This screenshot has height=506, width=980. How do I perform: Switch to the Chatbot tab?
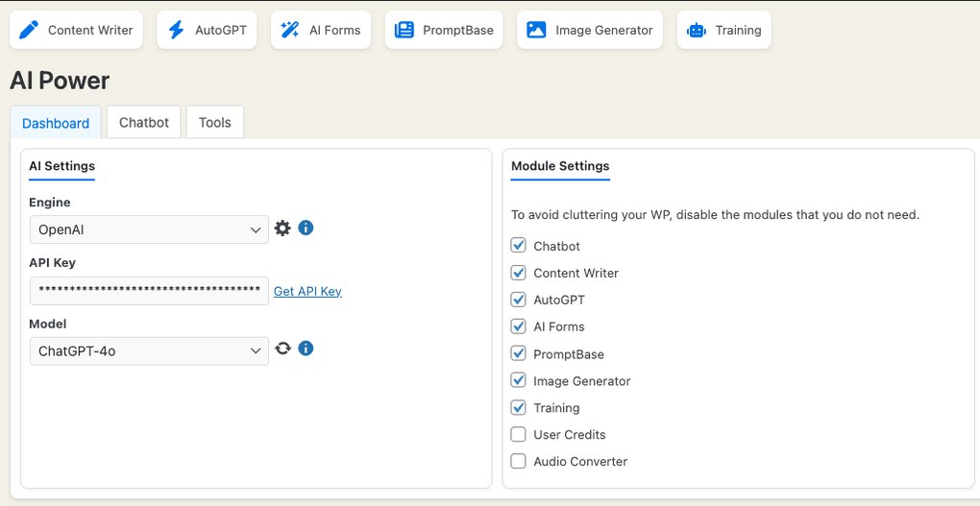pyautogui.click(x=144, y=122)
